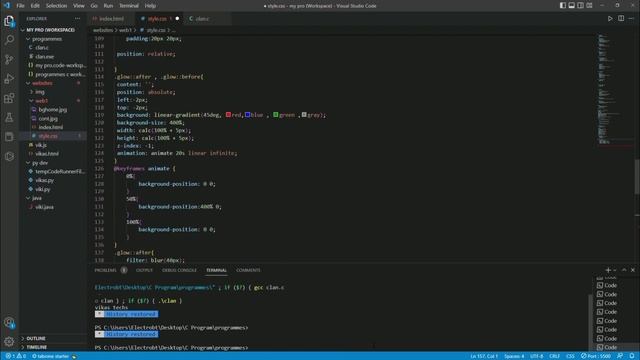Open Explorer panel More Actions ellipsis

(x=78, y=19)
